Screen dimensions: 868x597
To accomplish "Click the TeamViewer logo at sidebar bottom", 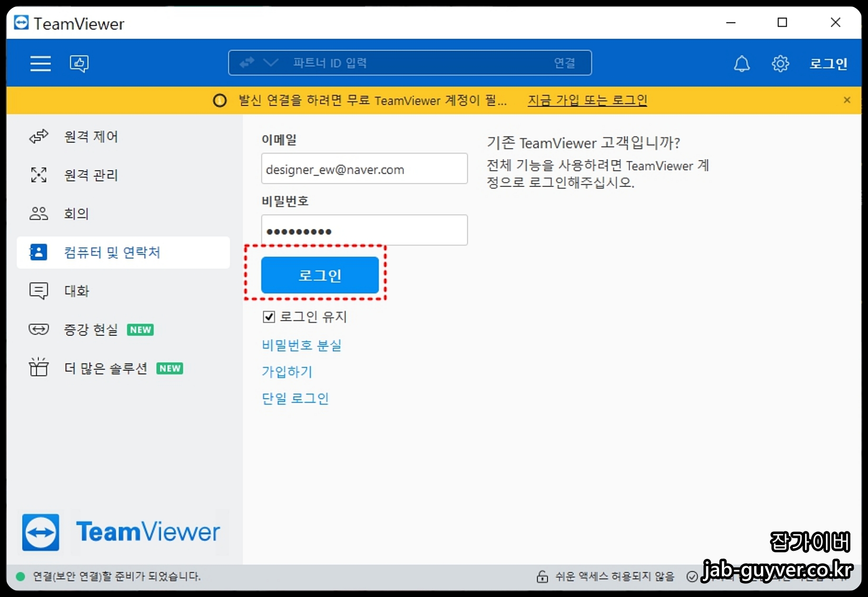I will 121,532.
